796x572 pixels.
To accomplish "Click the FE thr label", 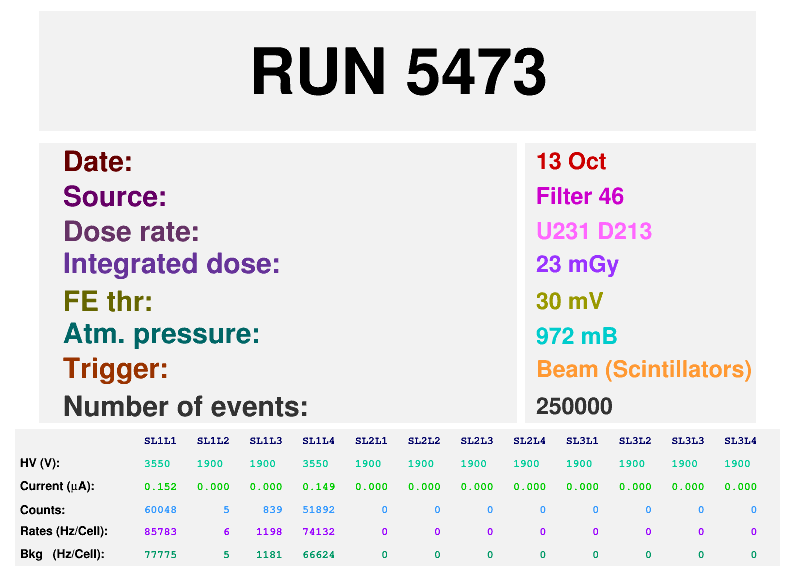I will [108, 302].
